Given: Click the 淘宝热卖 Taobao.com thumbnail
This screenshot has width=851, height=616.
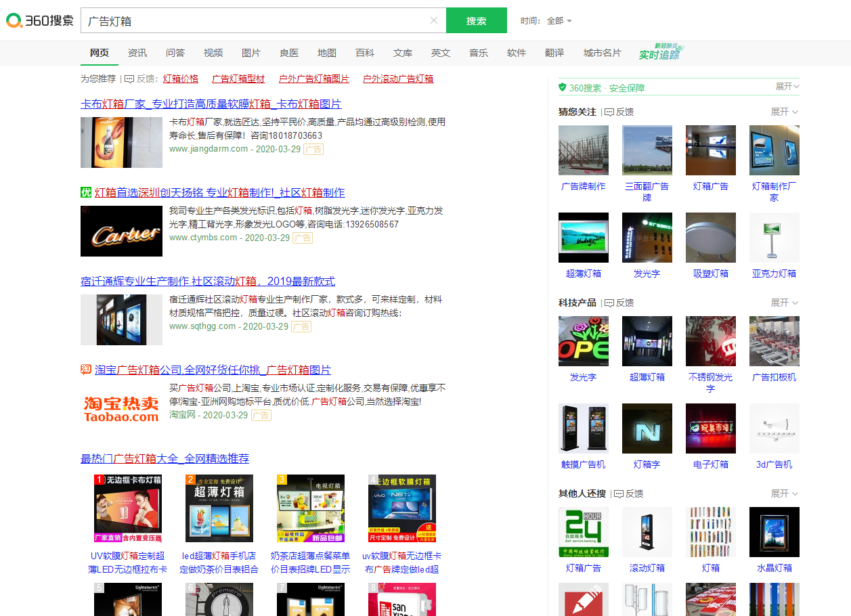Looking at the screenshot, I should tap(121, 408).
